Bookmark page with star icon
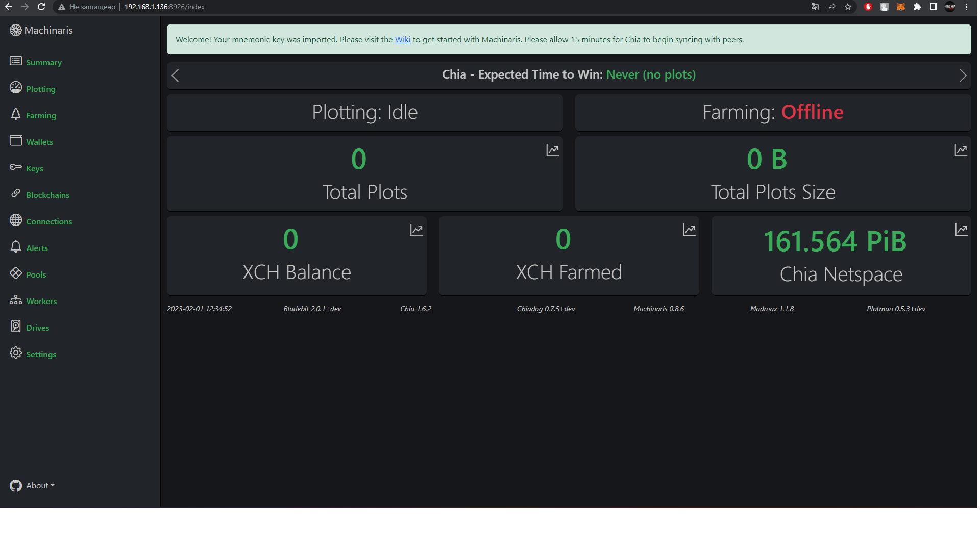This screenshot has height=551, width=980. click(848, 7)
